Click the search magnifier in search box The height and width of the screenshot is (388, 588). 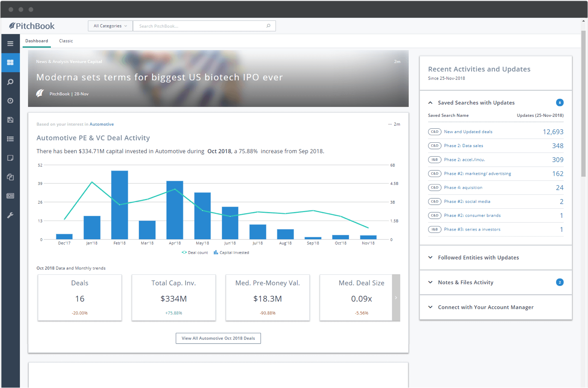tap(269, 26)
